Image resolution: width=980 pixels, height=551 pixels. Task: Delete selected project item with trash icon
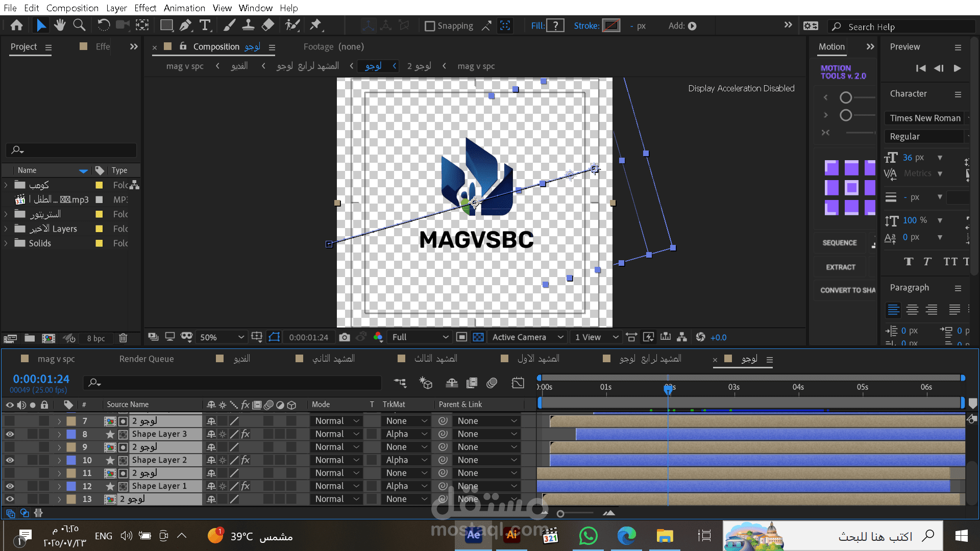point(123,338)
